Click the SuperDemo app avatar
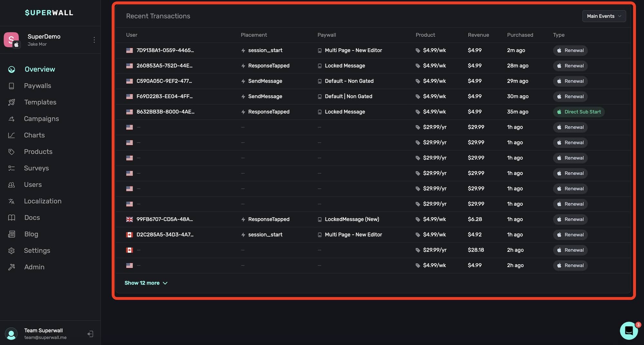This screenshot has height=345, width=644. tap(12, 40)
